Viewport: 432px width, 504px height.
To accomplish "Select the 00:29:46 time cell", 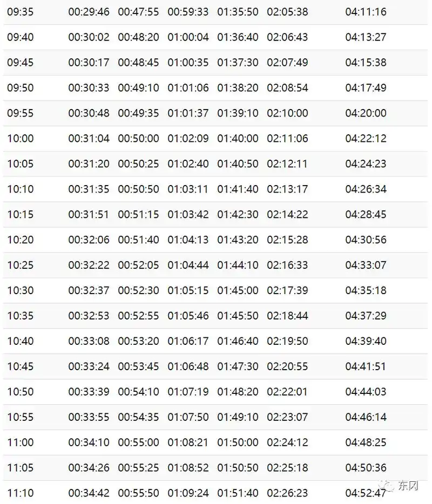I will (89, 12).
